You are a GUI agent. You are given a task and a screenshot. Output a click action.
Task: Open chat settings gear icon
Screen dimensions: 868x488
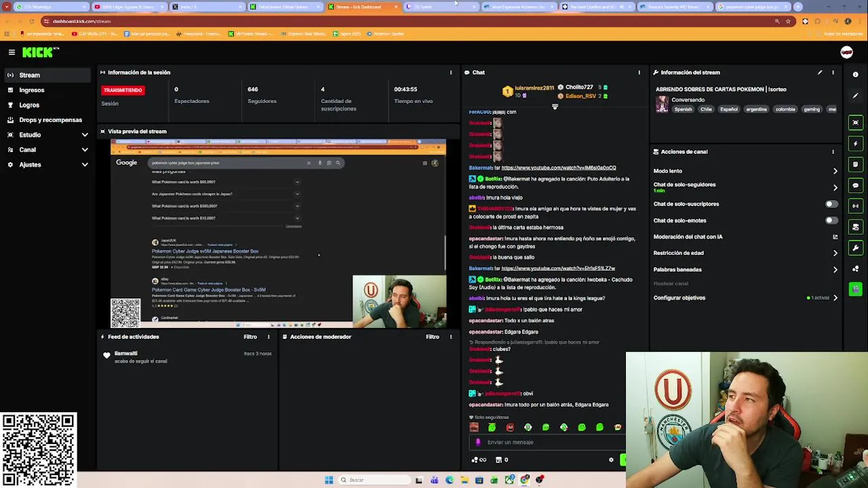[x=611, y=460]
